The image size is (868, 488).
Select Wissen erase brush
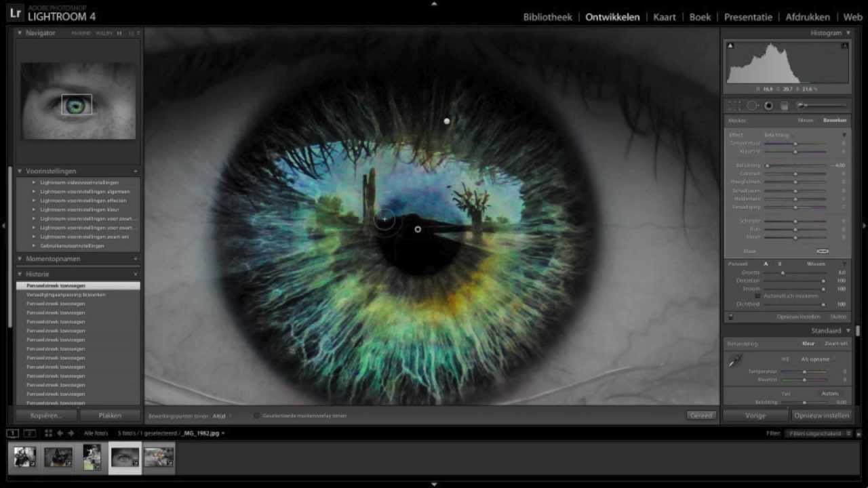coord(816,264)
